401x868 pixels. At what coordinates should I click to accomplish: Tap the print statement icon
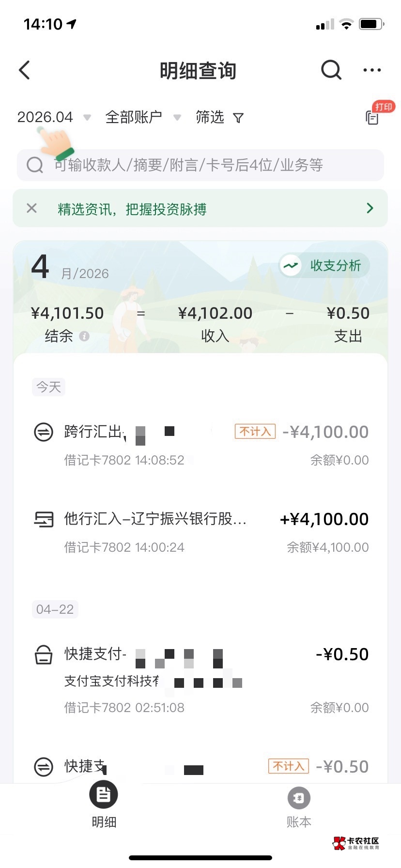(372, 117)
